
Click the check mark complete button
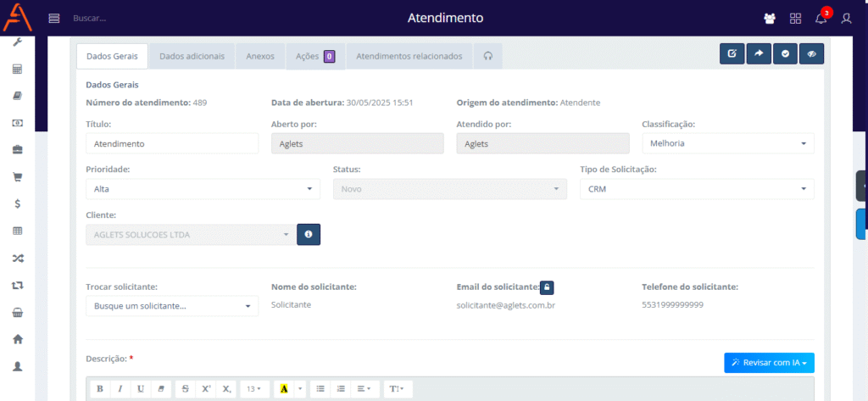(785, 54)
